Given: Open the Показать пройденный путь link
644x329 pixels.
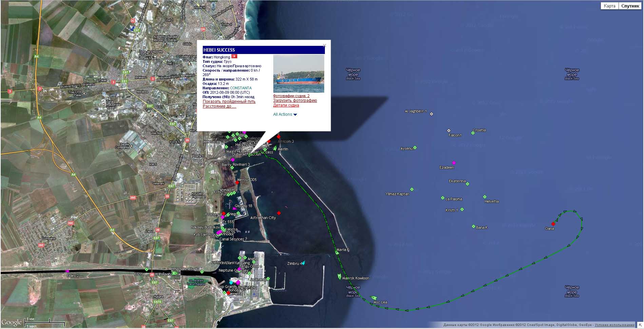Looking at the screenshot, I should [x=229, y=102].
